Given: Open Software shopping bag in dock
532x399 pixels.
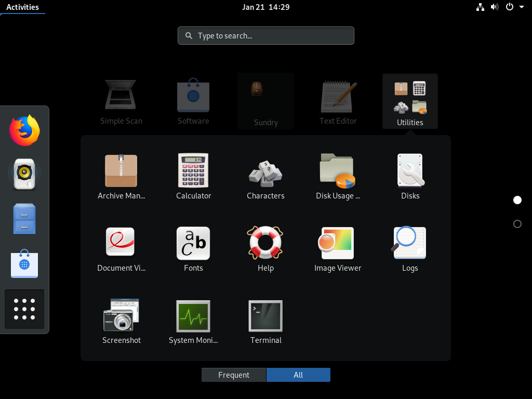Looking at the screenshot, I should point(24,263).
